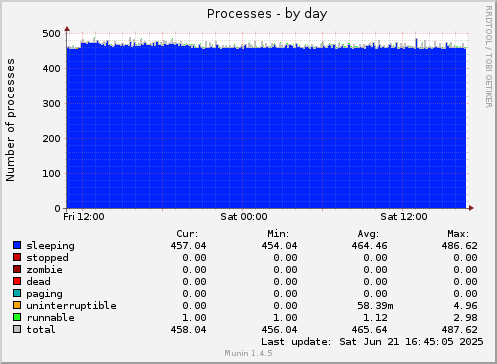Click the runnable legend green swatch
Screen dimensions: 497x364
17,317
